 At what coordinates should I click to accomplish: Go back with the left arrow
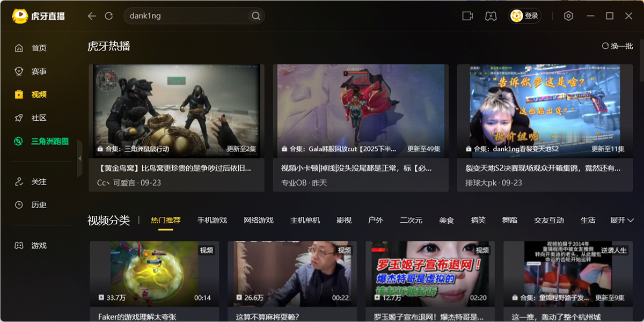pyautogui.click(x=92, y=16)
